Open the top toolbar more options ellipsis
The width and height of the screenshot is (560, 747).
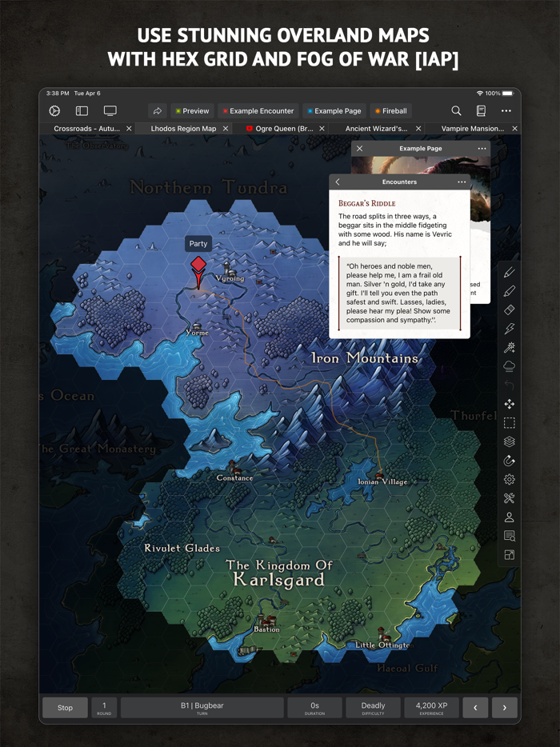click(506, 111)
